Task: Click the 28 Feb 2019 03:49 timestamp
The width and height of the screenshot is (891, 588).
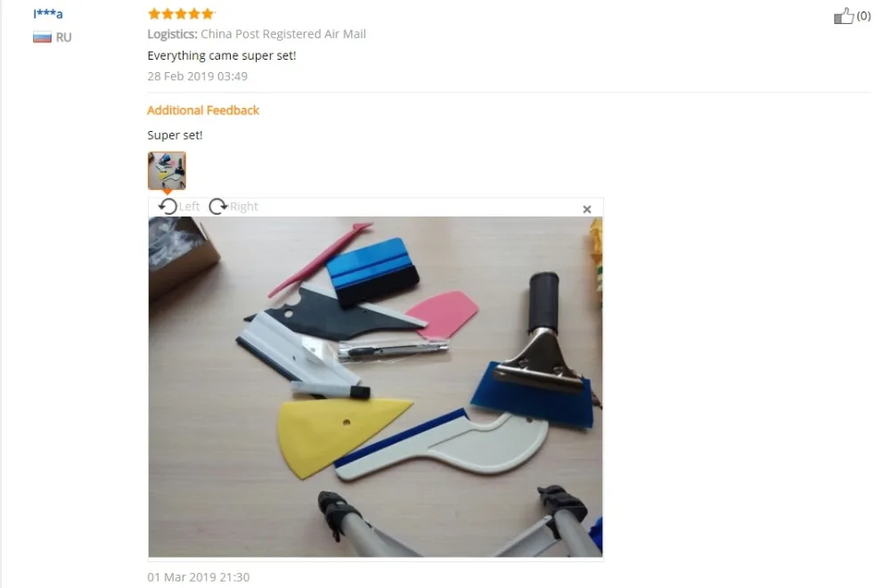Action: [x=197, y=76]
